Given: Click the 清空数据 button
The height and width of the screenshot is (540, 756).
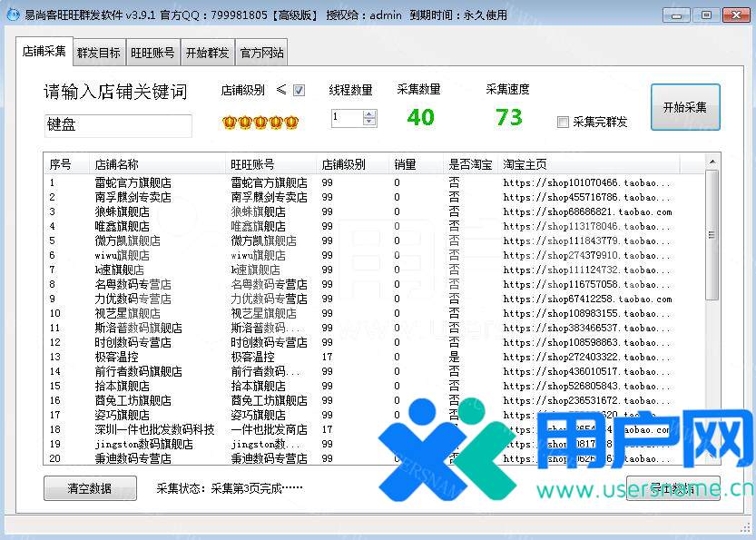Looking at the screenshot, I should tap(90, 488).
